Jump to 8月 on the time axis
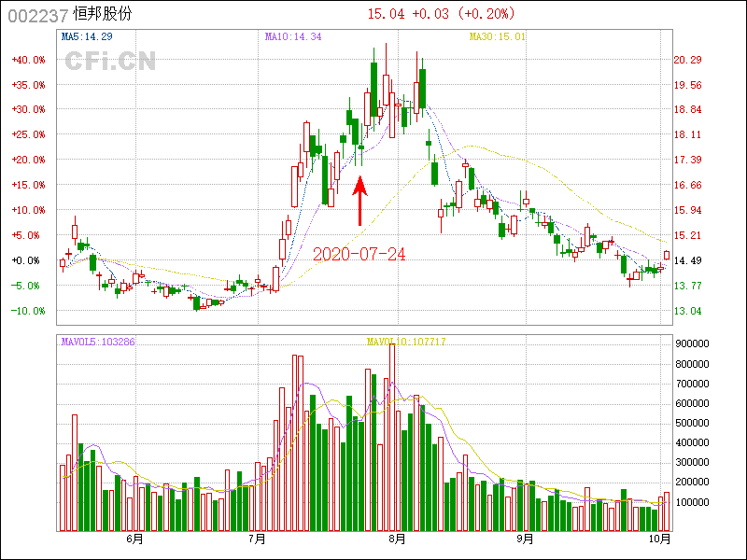The image size is (747, 560). pyautogui.click(x=397, y=539)
